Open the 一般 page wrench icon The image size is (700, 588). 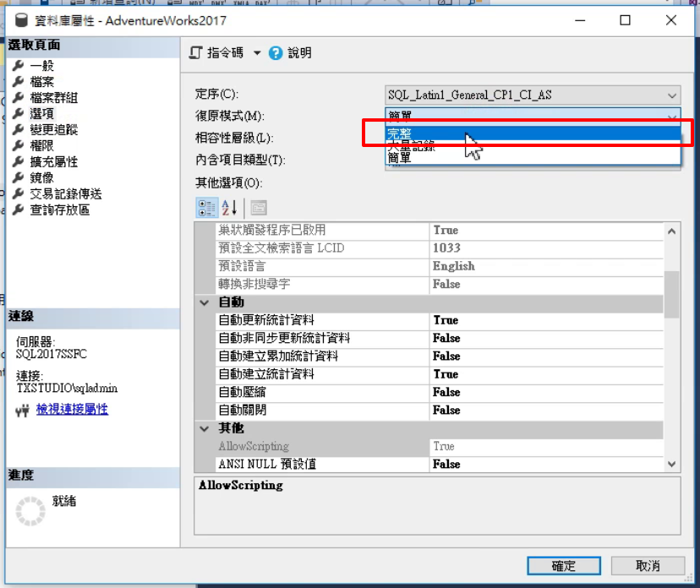pyautogui.click(x=19, y=66)
